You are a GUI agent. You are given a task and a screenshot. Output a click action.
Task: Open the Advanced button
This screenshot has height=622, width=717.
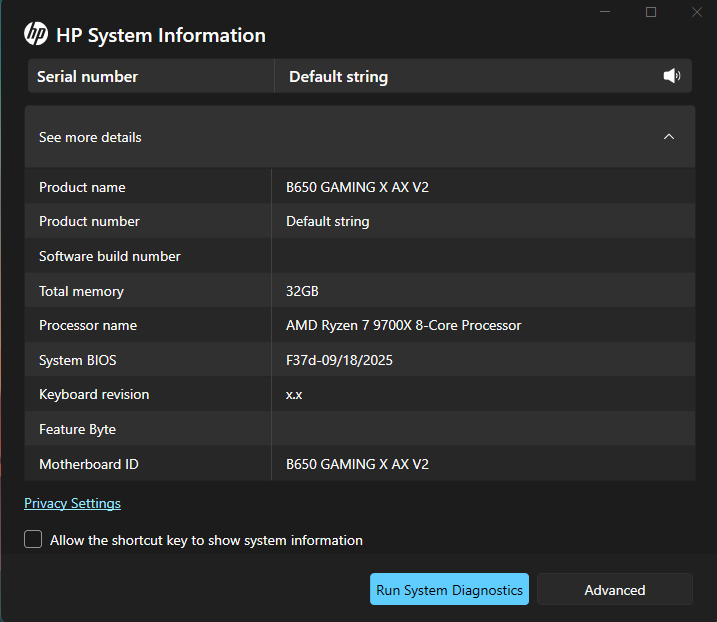pos(615,590)
